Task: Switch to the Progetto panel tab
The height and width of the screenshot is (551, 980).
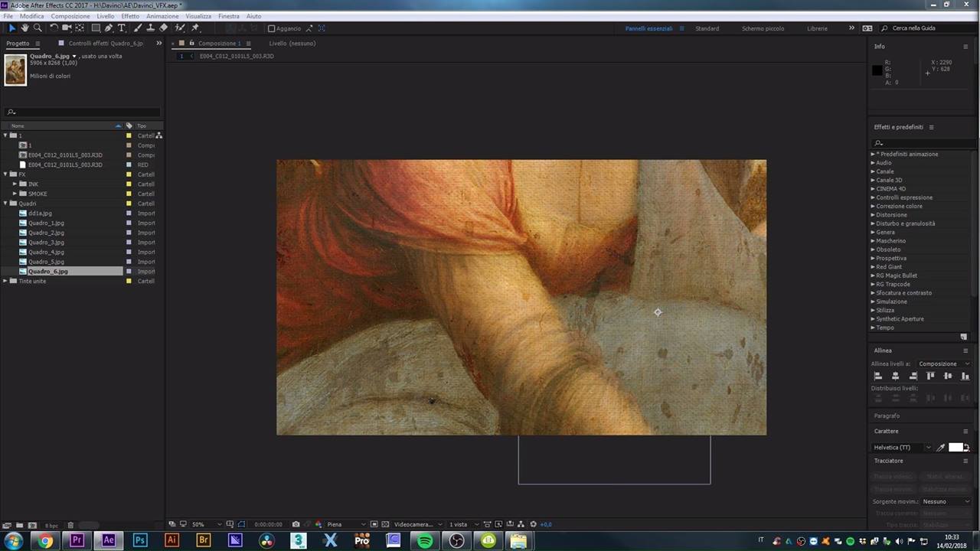Action: click(18, 44)
